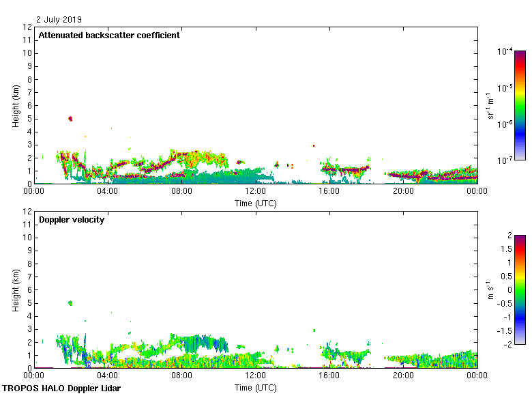The image size is (532, 396).
Task: Click the 'Height (km)' axis label of bottom plot
Action: 15,289
